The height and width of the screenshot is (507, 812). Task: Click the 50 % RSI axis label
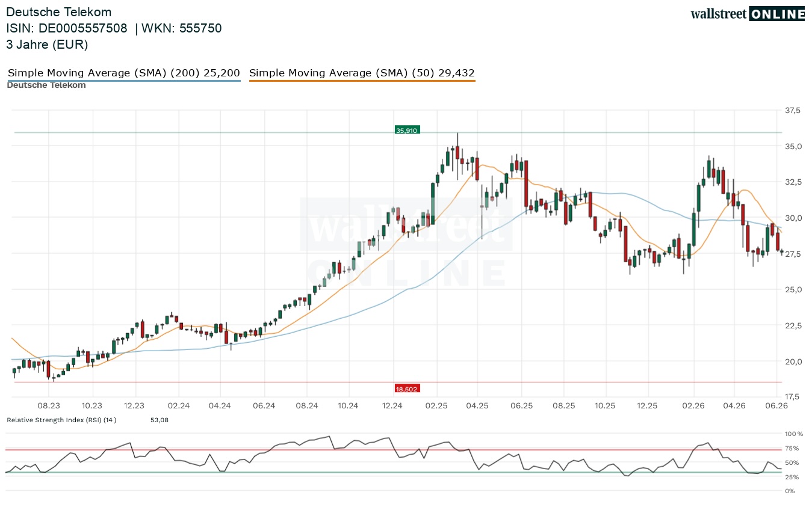pos(792,462)
